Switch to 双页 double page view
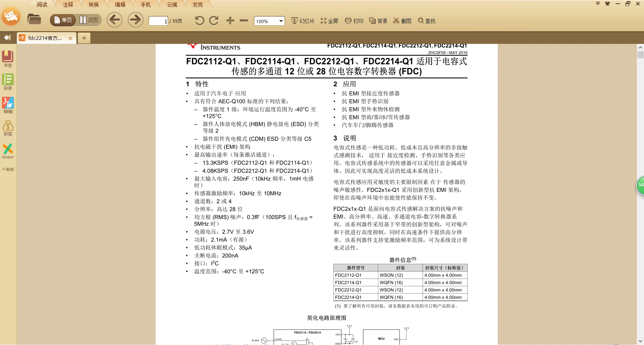 [x=89, y=20]
